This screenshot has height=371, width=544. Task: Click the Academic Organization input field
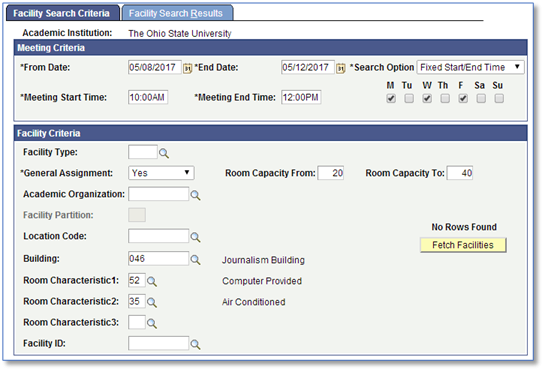159,194
